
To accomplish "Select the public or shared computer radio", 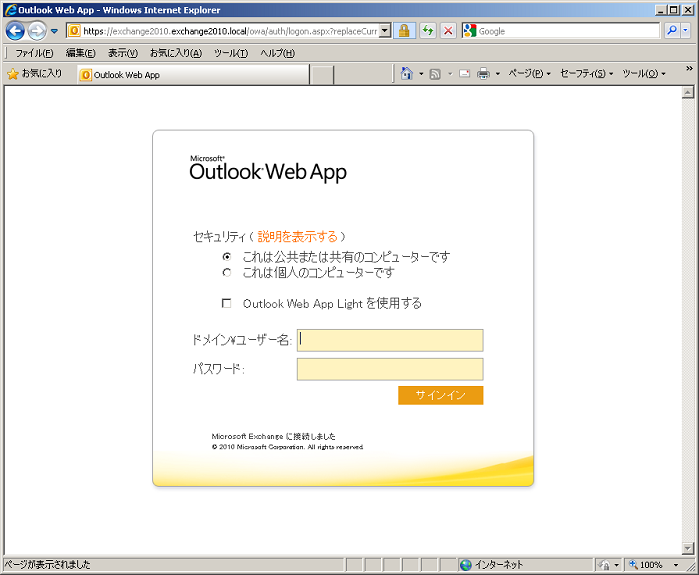I will coord(227,257).
